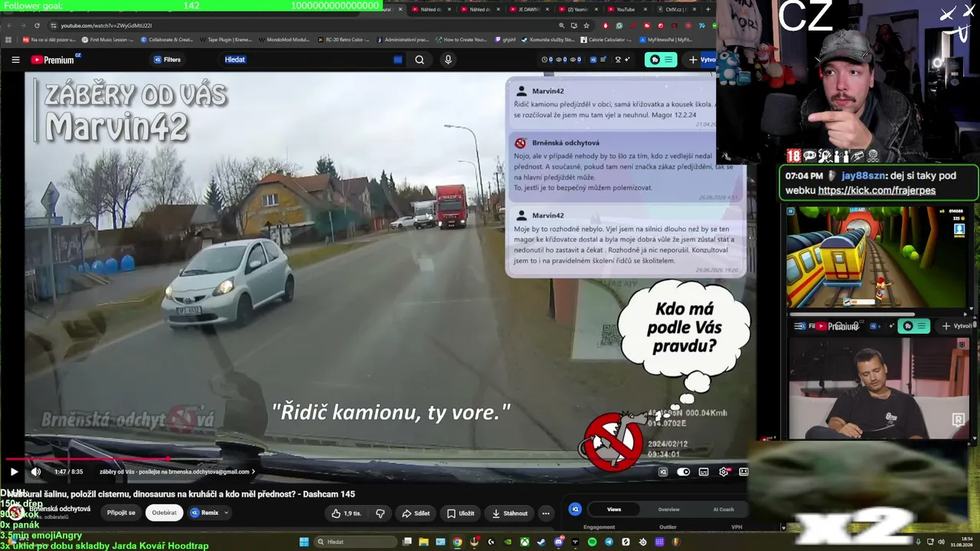980x551 pixels.
Task: Share the video with Sdílet
Action: [x=416, y=514]
